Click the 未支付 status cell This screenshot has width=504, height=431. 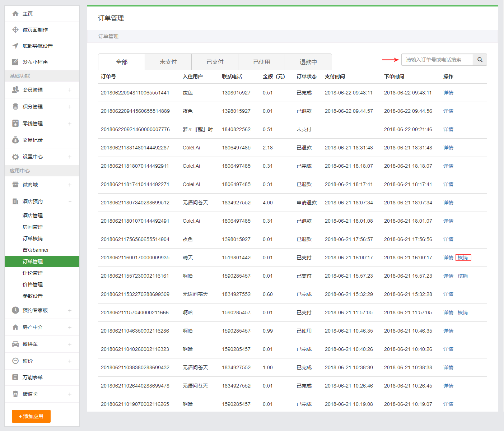click(x=304, y=129)
